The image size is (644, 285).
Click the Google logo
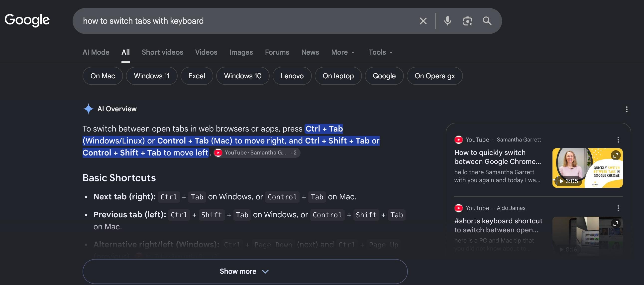[27, 20]
